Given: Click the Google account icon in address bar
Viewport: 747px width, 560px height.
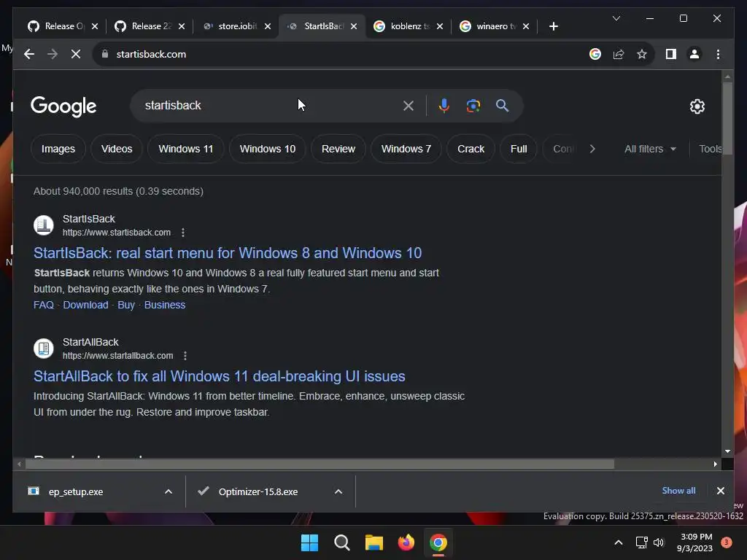Looking at the screenshot, I should (x=595, y=54).
